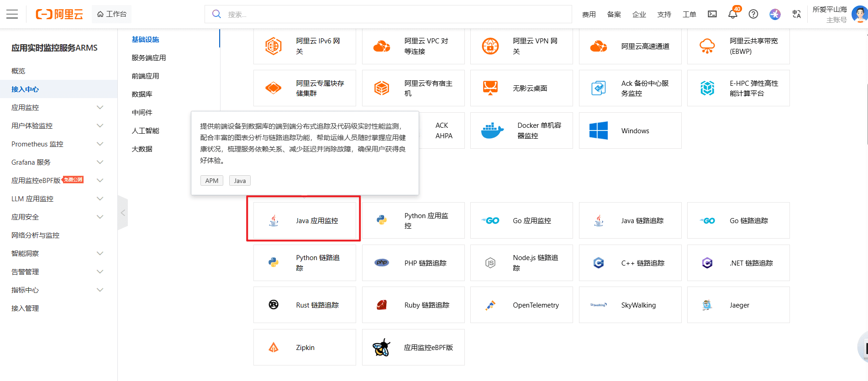Screen dimensions: 868x381
Task: Select the Rust 链路追踪 icon
Action: click(274, 305)
